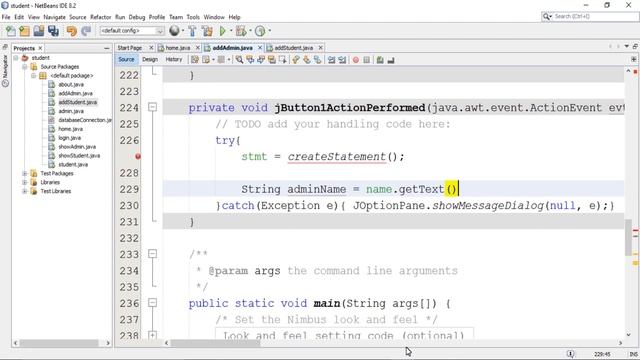
Task: Switch to Design view
Action: [x=150, y=60]
